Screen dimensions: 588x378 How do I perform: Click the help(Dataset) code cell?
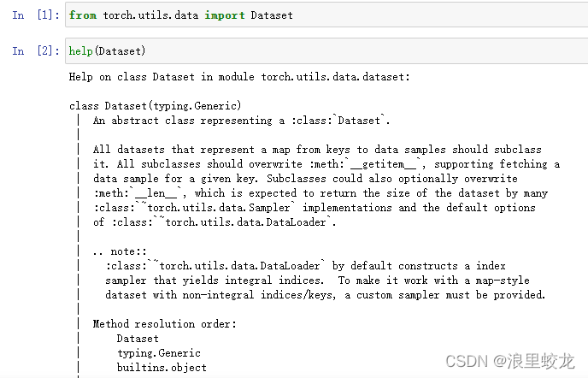pos(326,50)
